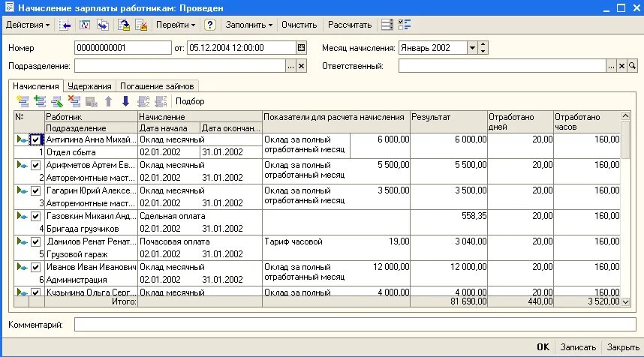Click the checkbox list settings icon
644x357 pixels.
(x=405, y=25)
